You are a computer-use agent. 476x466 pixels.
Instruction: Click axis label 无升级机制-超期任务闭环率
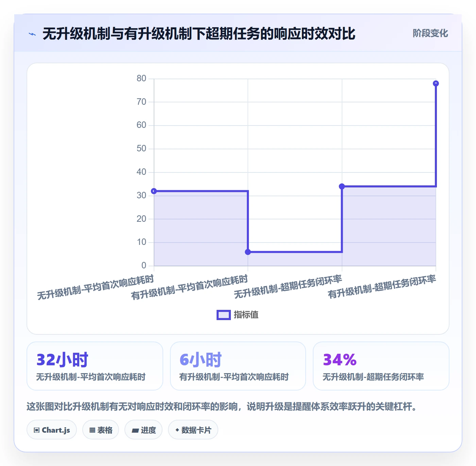coord(288,287)
